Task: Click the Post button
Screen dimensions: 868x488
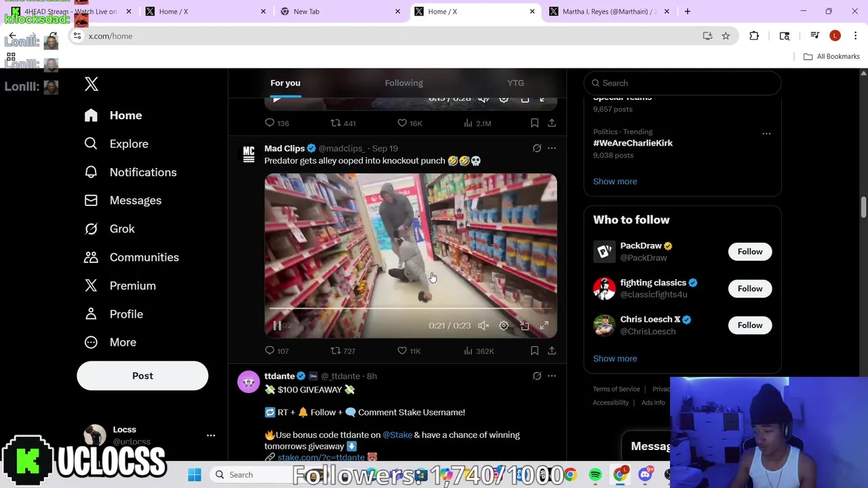Action: pyautogui.click(x=142, y=375)
